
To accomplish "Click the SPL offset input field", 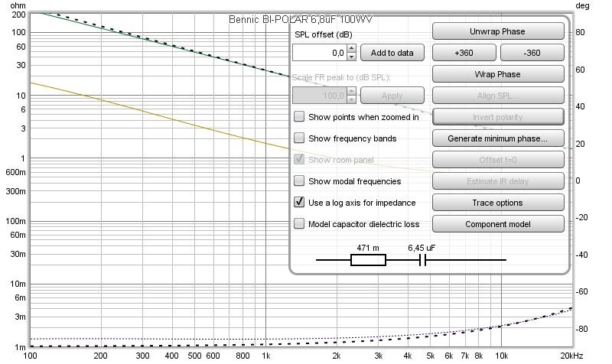I will coord(320,53).
